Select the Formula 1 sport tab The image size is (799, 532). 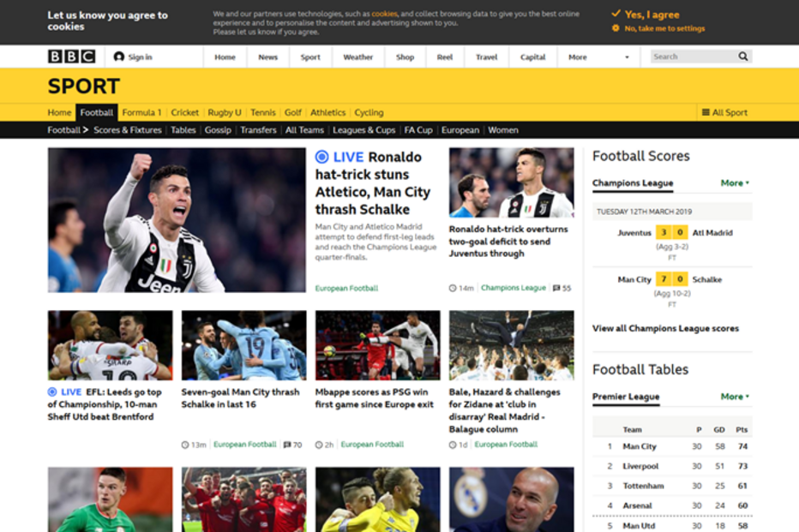pos(141,112)
